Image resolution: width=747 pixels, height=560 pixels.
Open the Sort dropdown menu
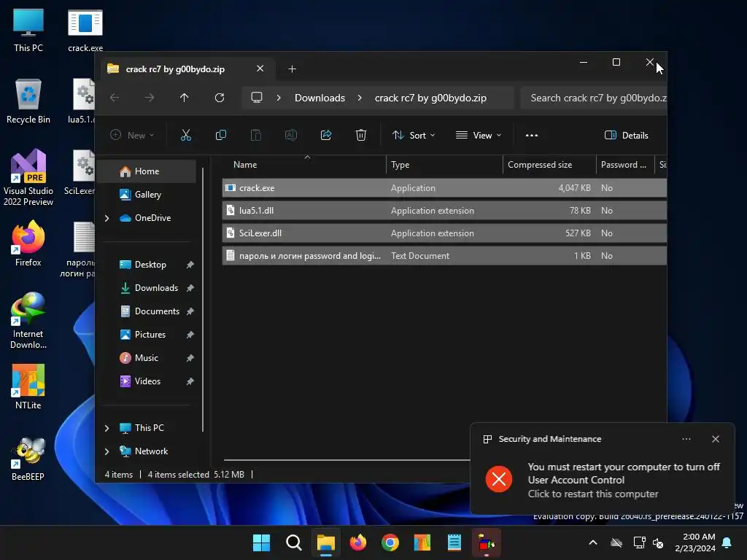pyautogui.click(x=413, y=135)
